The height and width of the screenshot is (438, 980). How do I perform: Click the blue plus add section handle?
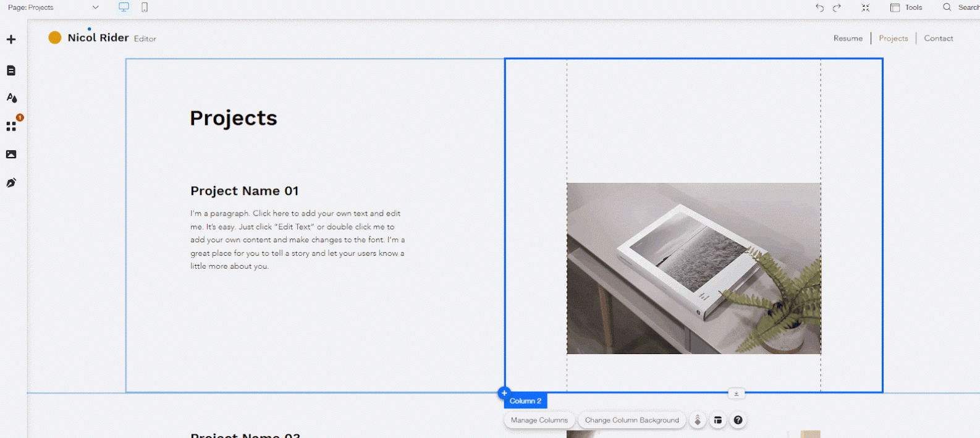point(504,393)
